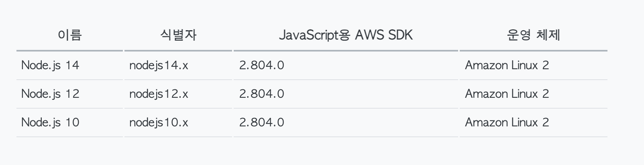The height and width of the screenshot is (165, 644).
Task: Click SDK version 2.804.0 for Node.js 12
Action: point(262,94)
